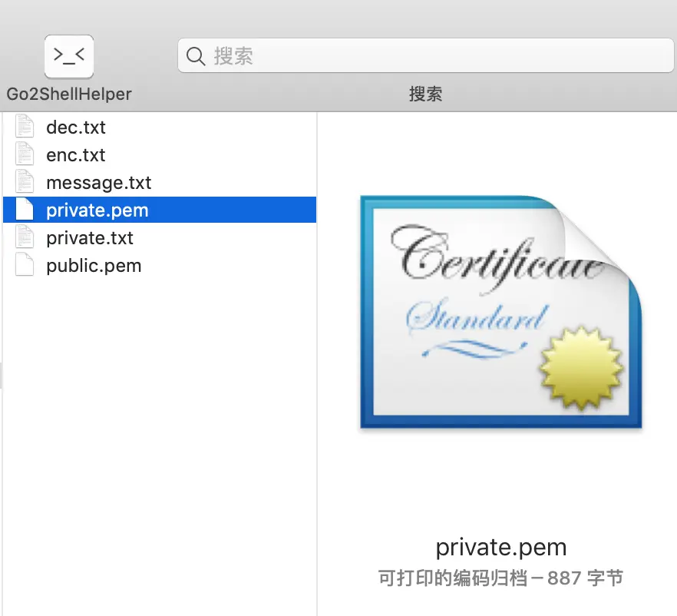Screen dimensions: 677x616
Task: Select the public.pem file
Action: 94,265
